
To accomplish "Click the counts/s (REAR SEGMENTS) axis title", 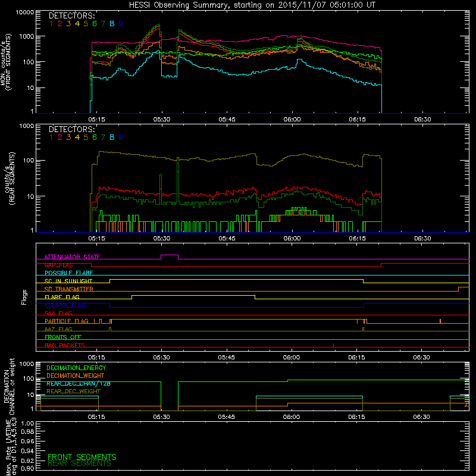I will 10,178.
